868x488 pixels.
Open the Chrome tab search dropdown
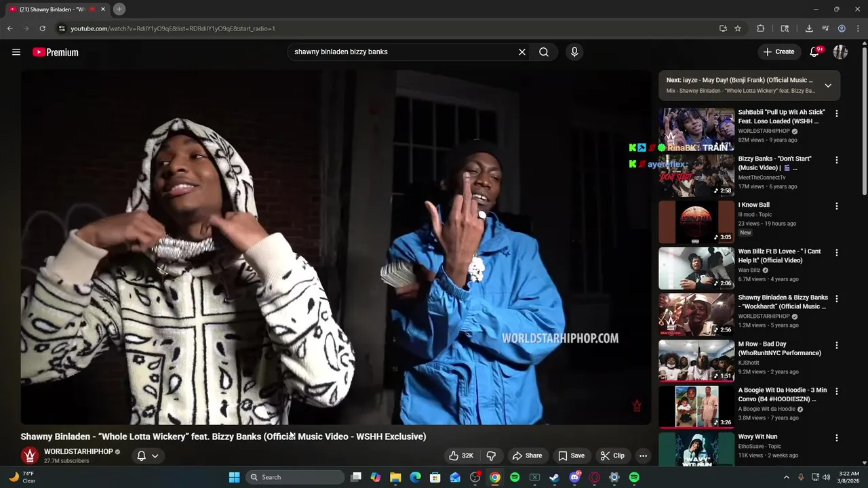[x=785, y=28]
